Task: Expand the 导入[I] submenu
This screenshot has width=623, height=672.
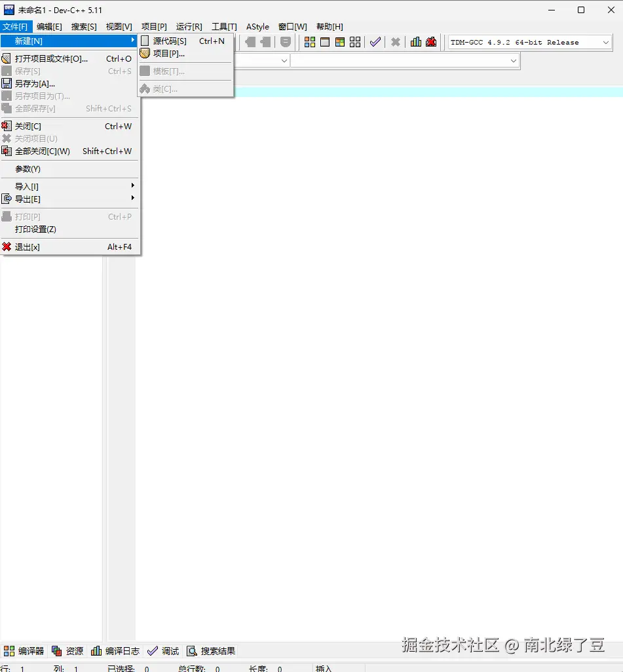Action: (x=69, y=186)
